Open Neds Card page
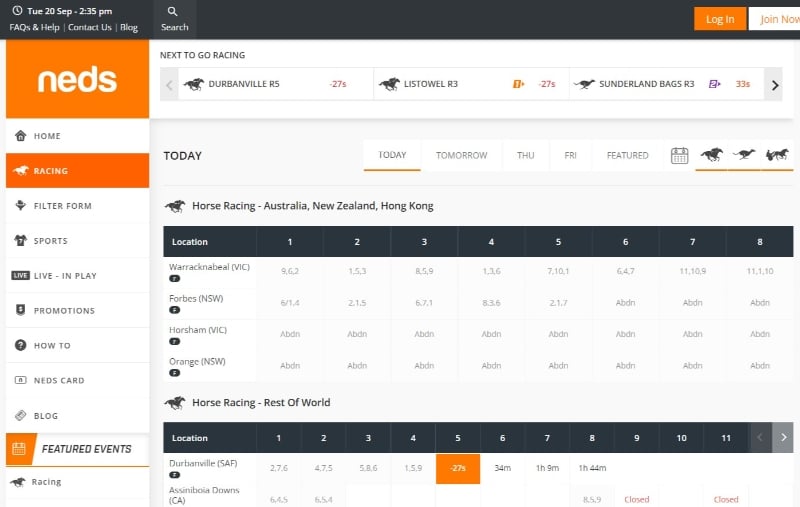The width and height of the screenshot is (800, 507). point(78,380)
